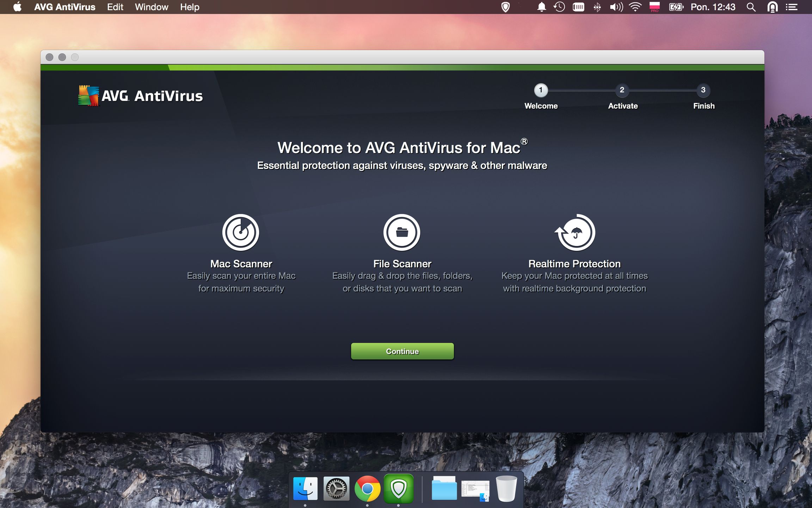Click the AVG AntiVirus logo in the window
Viewport: 812px width, 508px height.
tap(140, 95)
